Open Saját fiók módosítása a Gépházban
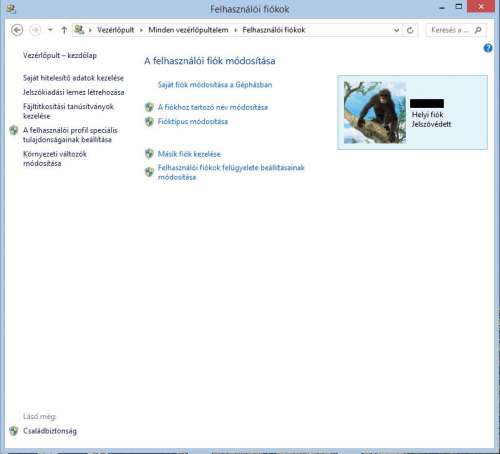500x454 pixels. [215, 85]
